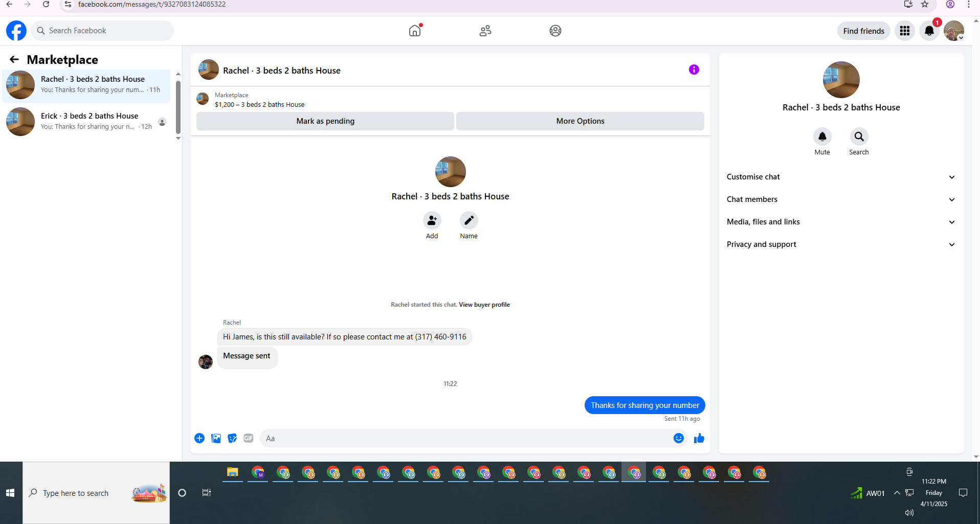Click the AW01 system tray item

coord(868,493)
